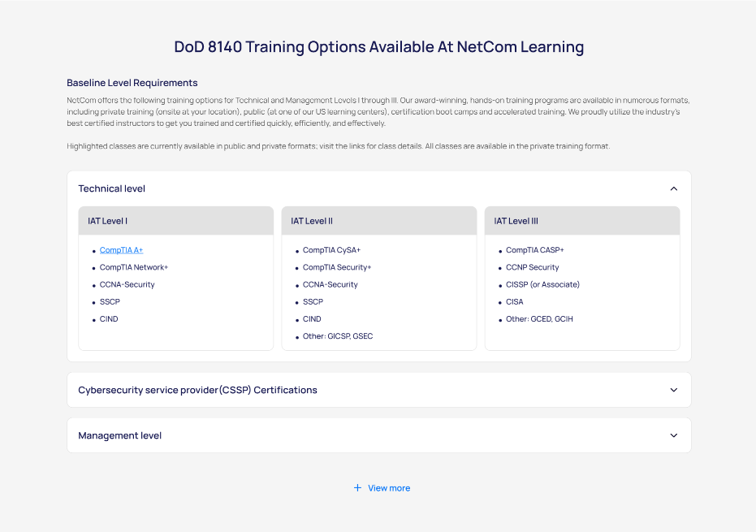Click the IAT Level III header

(x=516, y=221)
